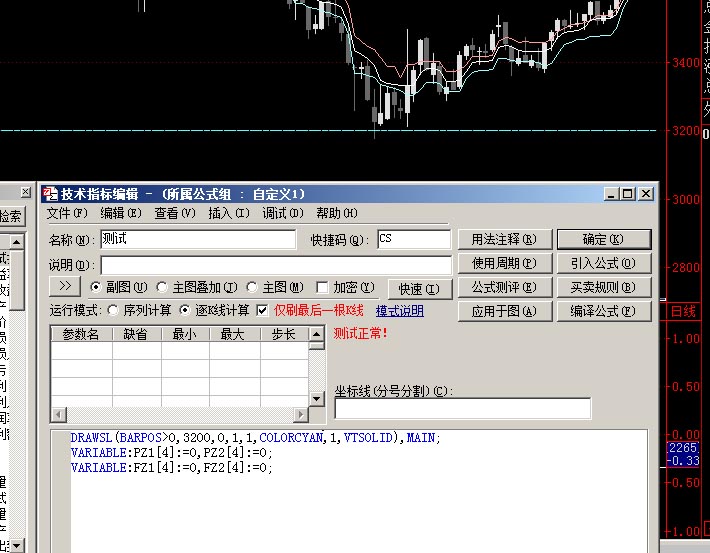Click the 测试正常! status message

tap(361, 334)
